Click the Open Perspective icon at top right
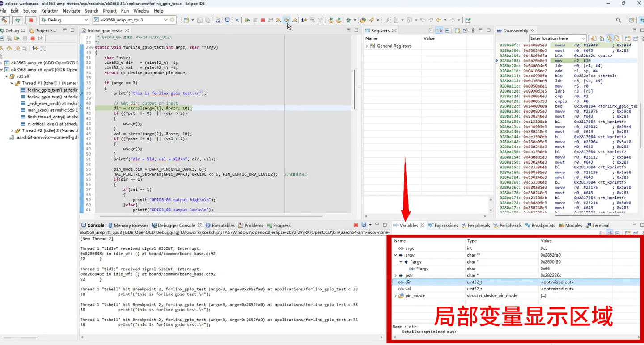This screenshot has height=345, width=644. 631,20
